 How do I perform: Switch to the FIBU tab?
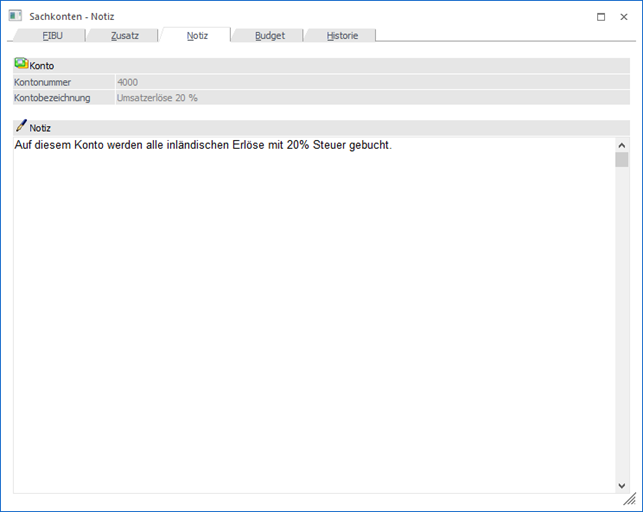point(52,35)
